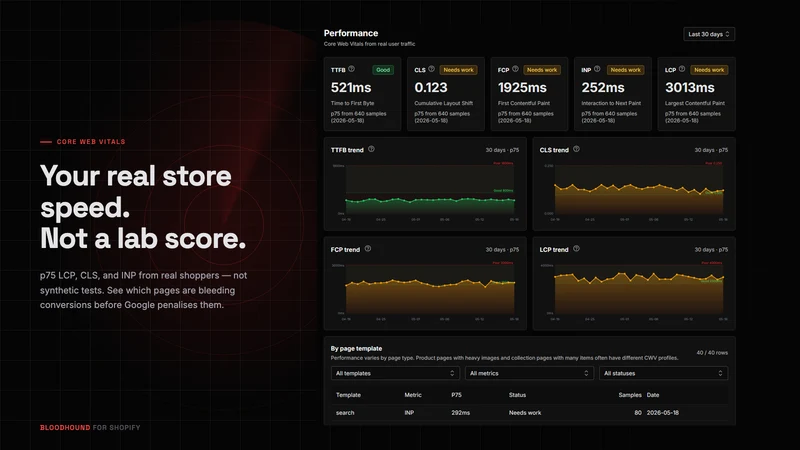Click the Template column header
The image size is (800, 450).
pyautogui.click(x=348, y=395)
